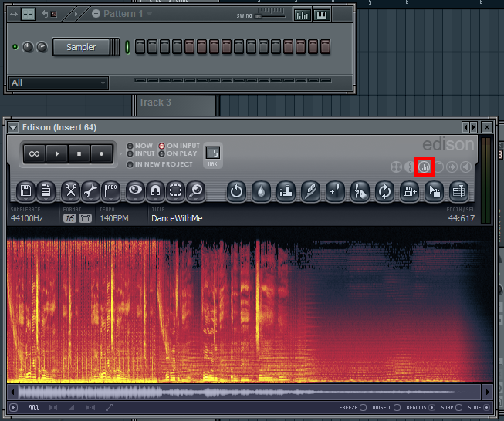Select the INPUT recording option
The height and width of the screenshot is (421, 504).
click(140, 153)
